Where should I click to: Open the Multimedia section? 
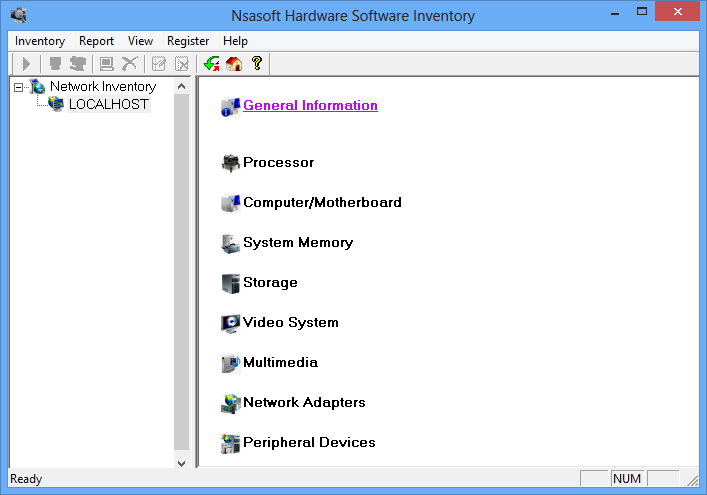tap(280, 362)
